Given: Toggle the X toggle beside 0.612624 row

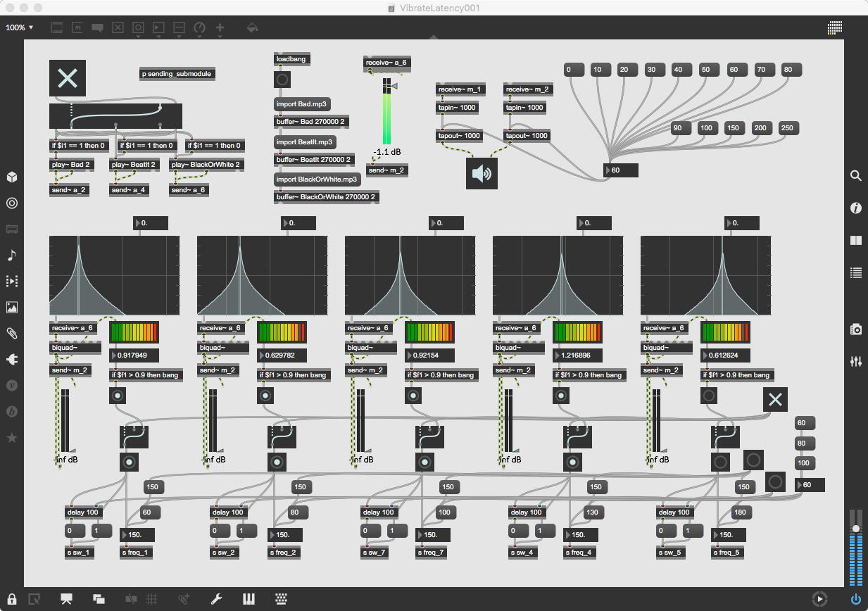Looking at the screenshot, I should click(775, 400).
